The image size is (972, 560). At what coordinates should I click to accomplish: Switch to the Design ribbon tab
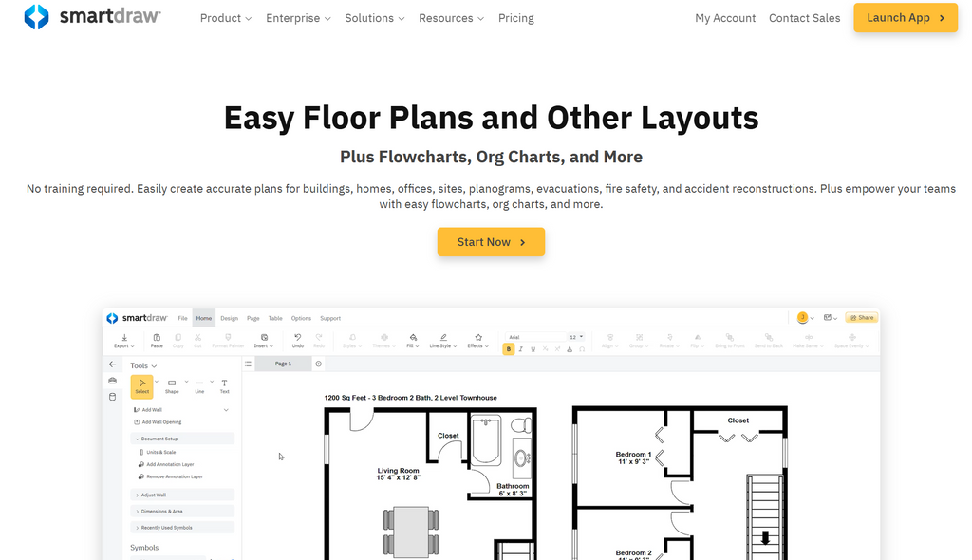click(229, 318)
